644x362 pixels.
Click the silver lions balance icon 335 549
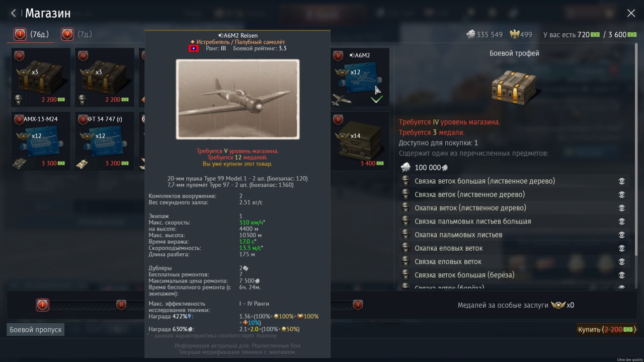(x=471, y=34)
